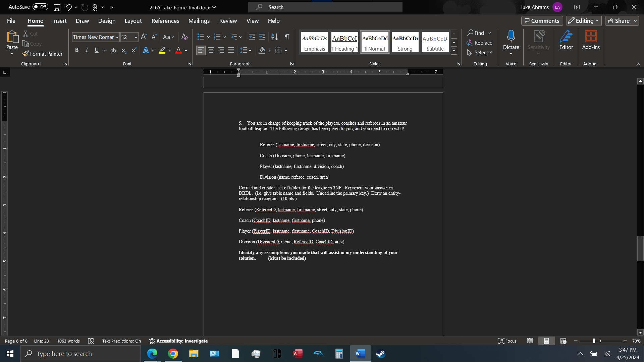The width and height of the screenshot is (644, 362).
Task: Open the Mailings ribbon tab
Action: pos(199,21)
